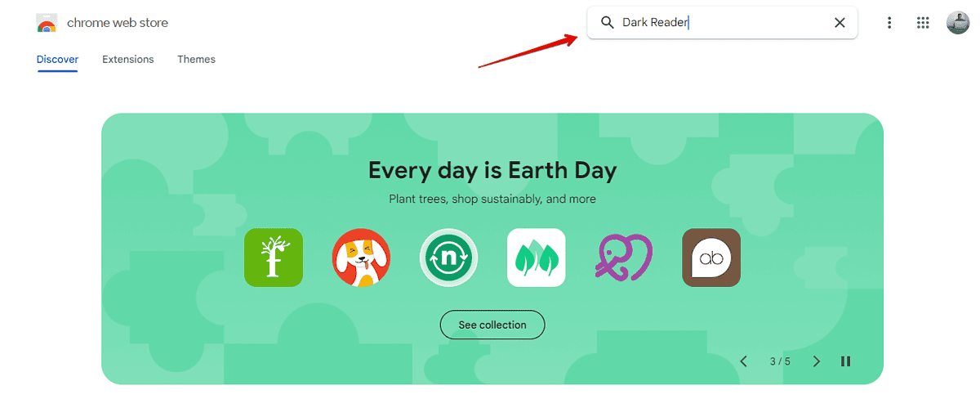Click into the Dark Reader search field
The width and height of the screenshot is (980, 408).
pos(723,23)
